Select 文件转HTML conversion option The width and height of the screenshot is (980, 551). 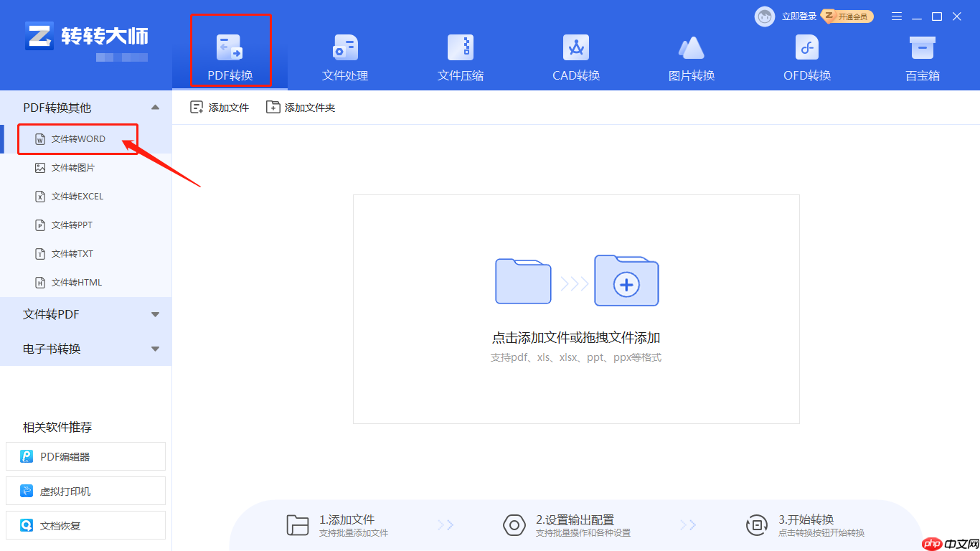click(86, 283)
